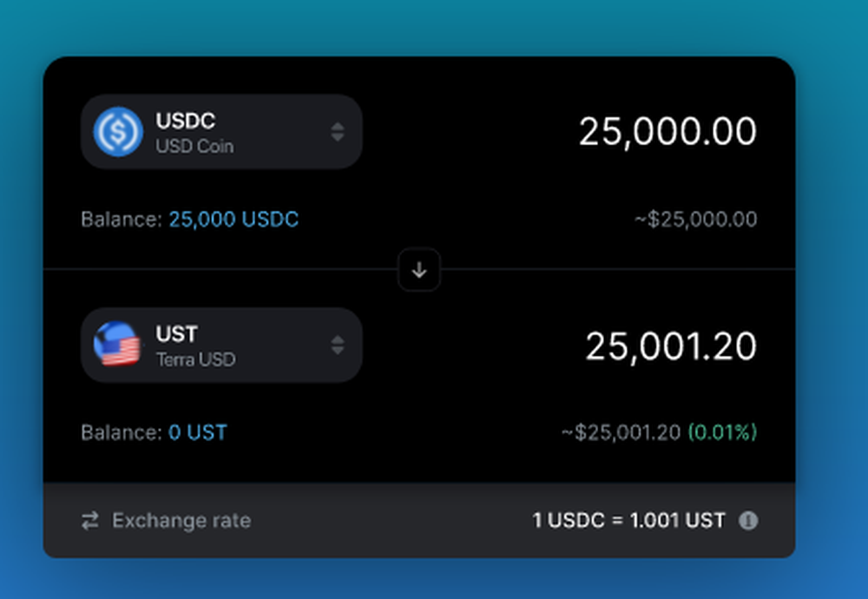Open the exchange rate info icon
Viewport: 868px width, 599px height.
(748, 520)
